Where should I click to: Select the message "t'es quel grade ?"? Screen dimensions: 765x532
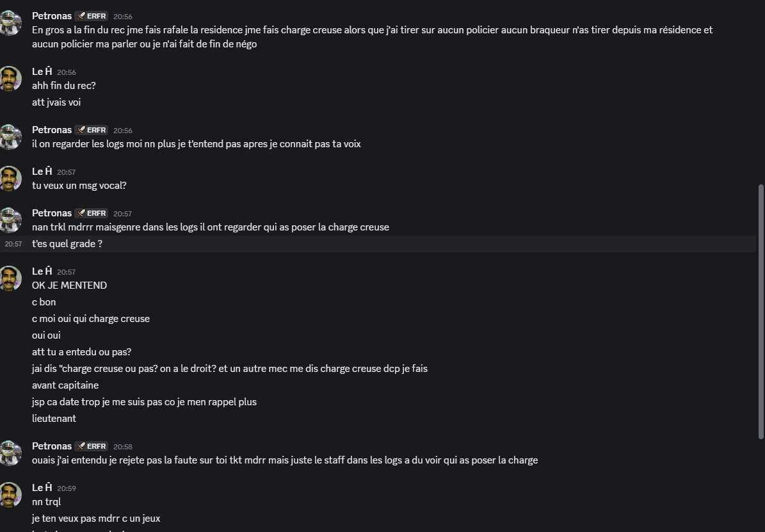(x=67, y=244)
